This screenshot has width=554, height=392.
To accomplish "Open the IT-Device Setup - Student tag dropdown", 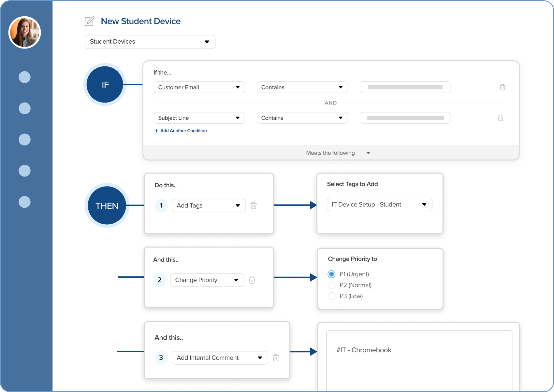I will pos(379,204).
